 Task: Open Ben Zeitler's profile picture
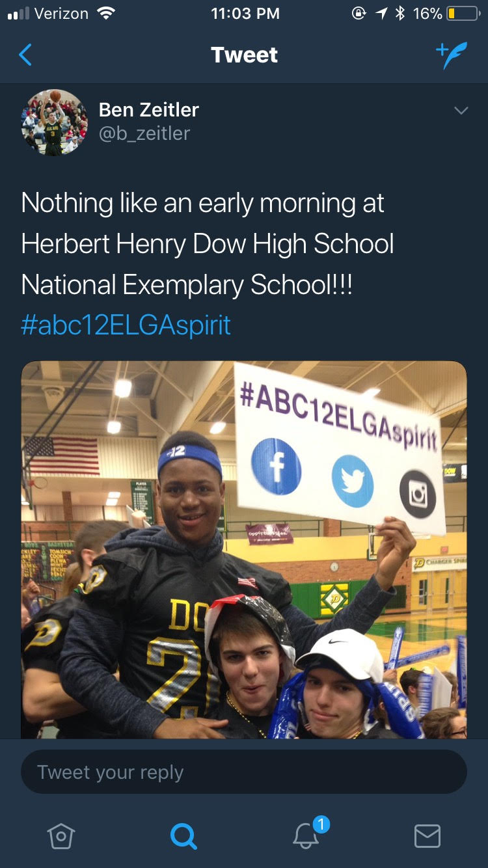(54, 122)
